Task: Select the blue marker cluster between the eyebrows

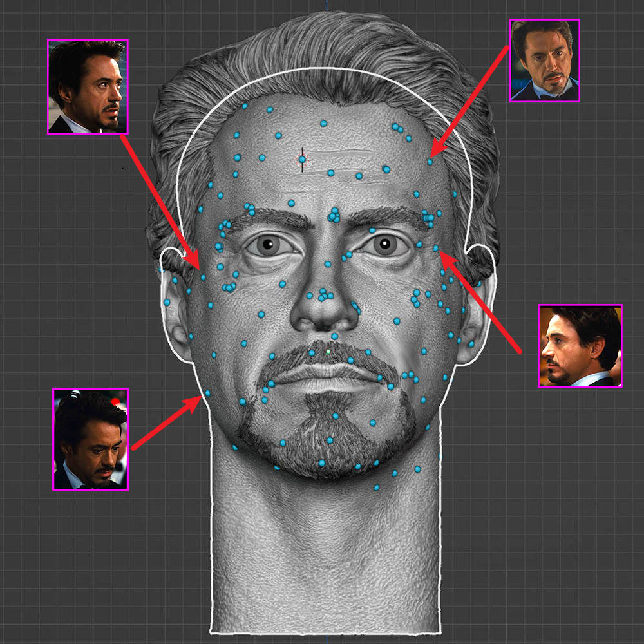Action: [334, 214]
